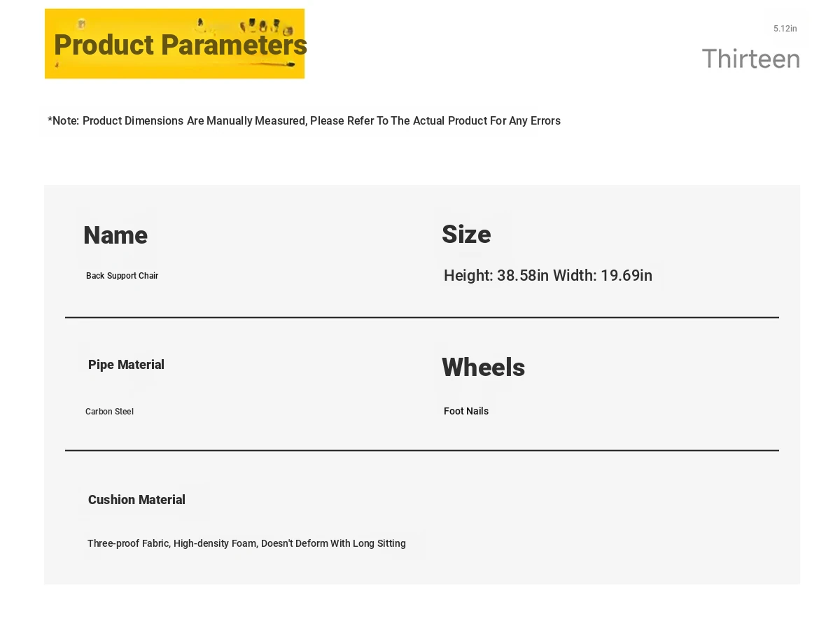Click the Height 38.58in Width 19.69in text
840x642 pixels.
click(548, 276)
